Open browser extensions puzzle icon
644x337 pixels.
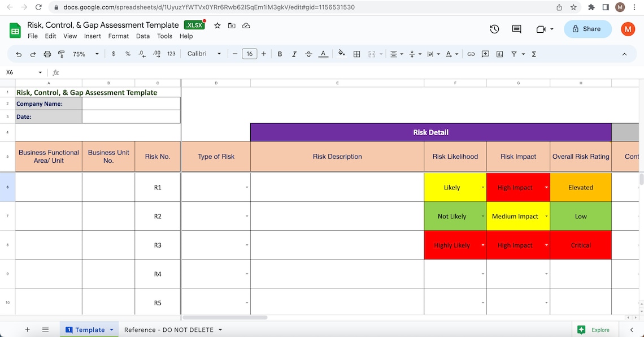pos(591,7)
